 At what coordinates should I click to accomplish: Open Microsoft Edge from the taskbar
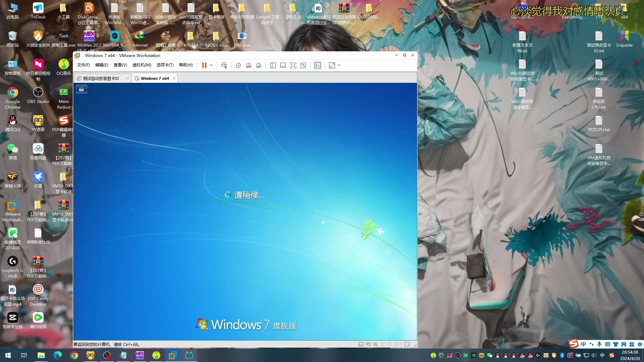(x=58, y=355)
